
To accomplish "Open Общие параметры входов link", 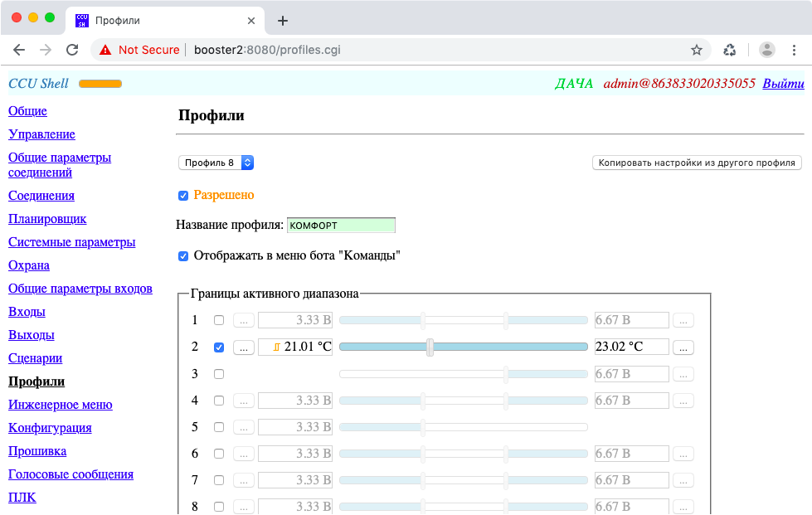I will pos(80,289).
